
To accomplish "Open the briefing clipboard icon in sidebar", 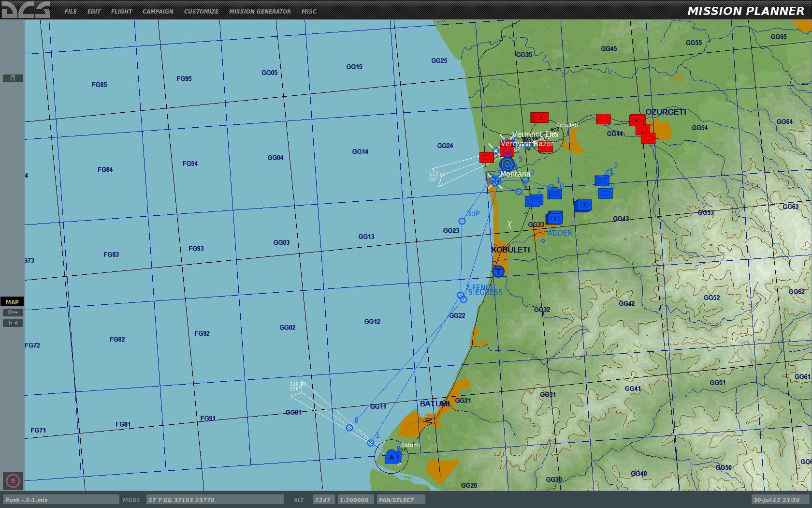I will (13, 78).
